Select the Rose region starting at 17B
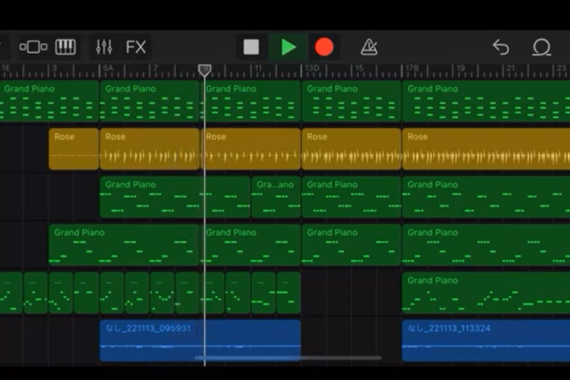 [486, 149]
